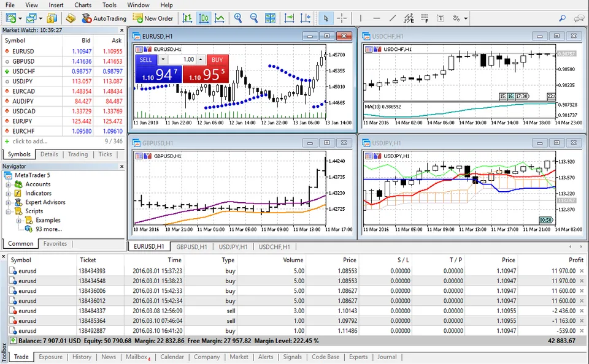589x364 pixels.
Task: Open the Charts menu
Action: point(83,5)
